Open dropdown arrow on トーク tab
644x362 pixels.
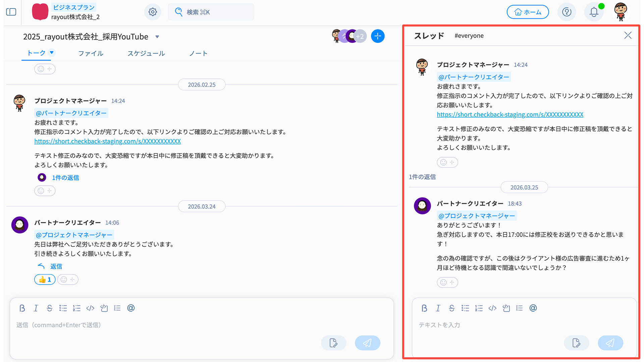(52, 52)
